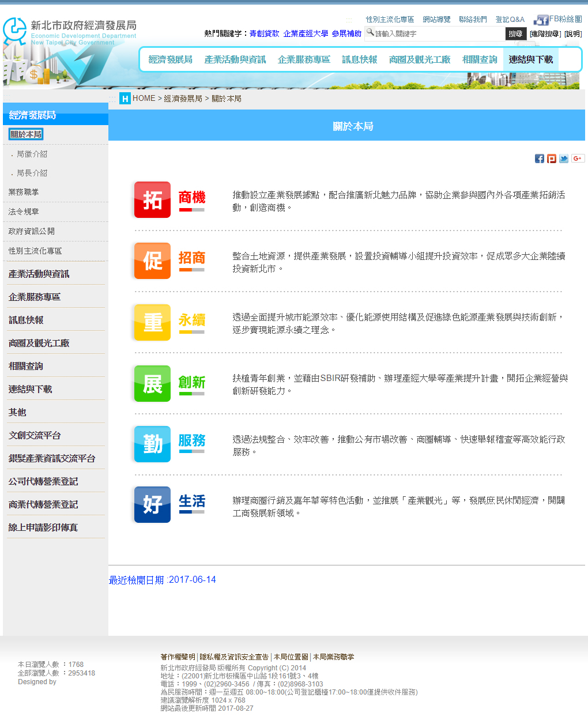Open the 進階搜尋 advanced search link
This screenshot has width=588, height=728.
pos(545,34)
